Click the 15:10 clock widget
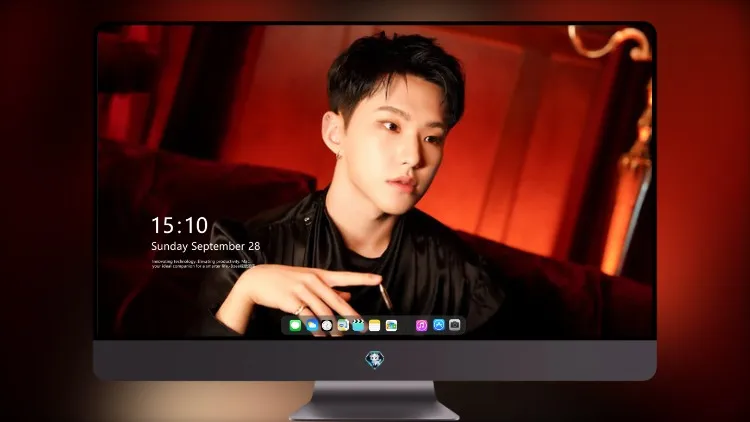The height and width of the screenshot is (422, 750). (179, 225)
